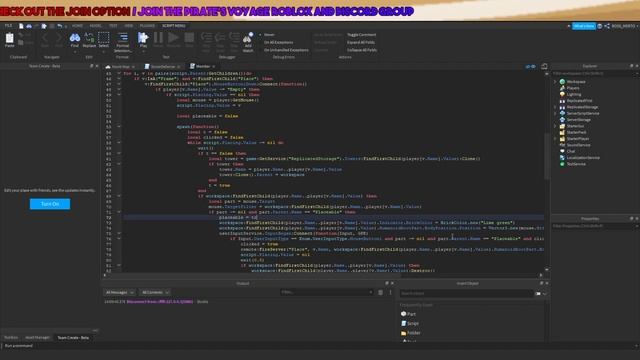Viewport: 640px width, 360px height.
Task: Switch to the SCRIPT MENU ribbon tab
Action: (174, 26)
